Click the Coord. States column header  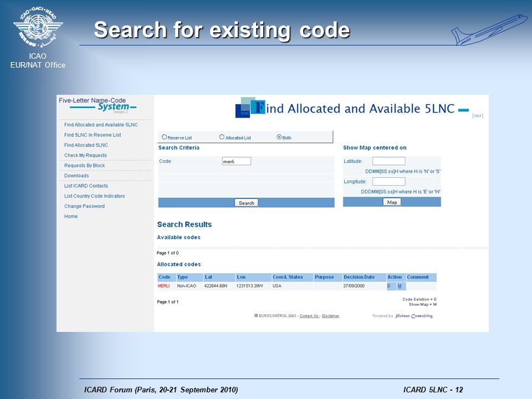click(292, 277)
